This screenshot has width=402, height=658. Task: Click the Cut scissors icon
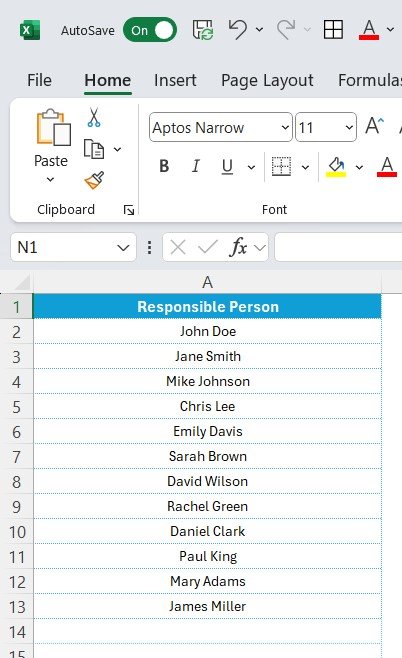[x=94, y=117]
